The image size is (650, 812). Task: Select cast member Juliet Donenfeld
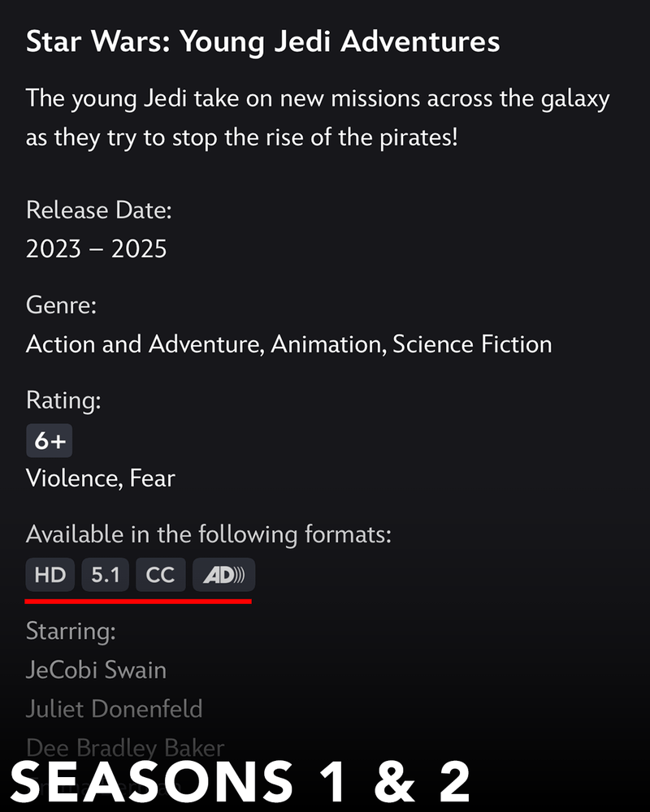pyautogui.click(x=114, y=709)
